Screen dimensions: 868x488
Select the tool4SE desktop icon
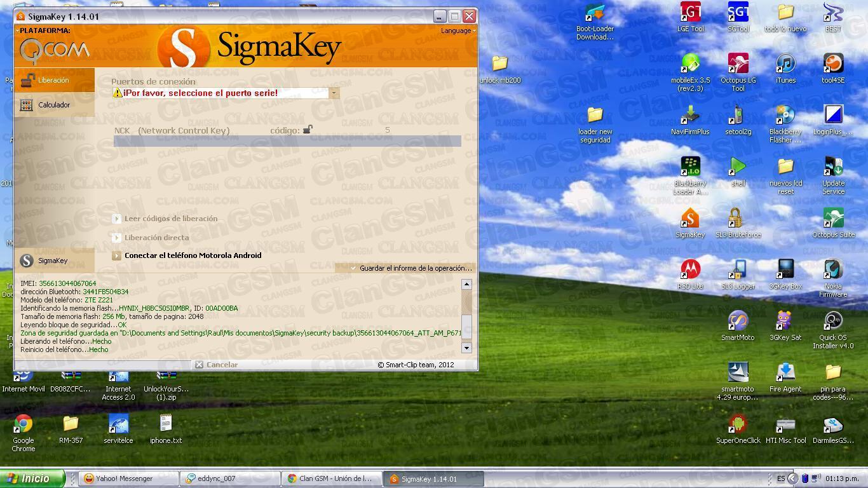click(833, 69)
